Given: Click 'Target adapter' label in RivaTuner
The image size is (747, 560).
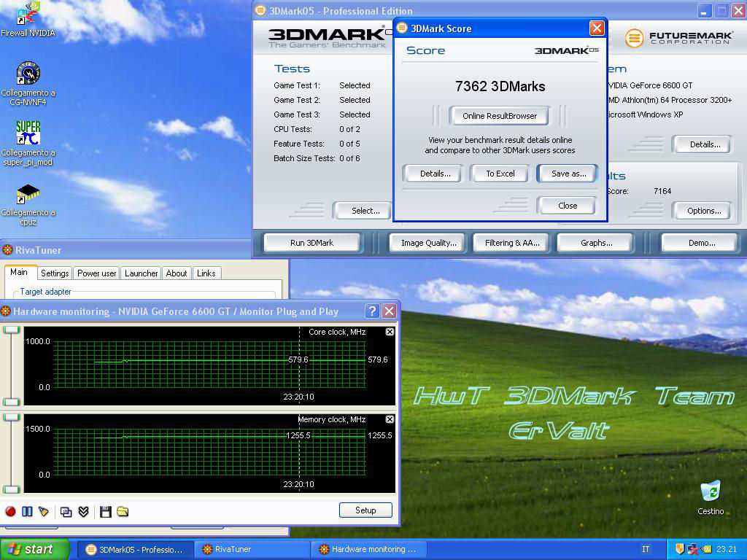Looking at the screenshot, I should pyautogui.click(x=45, y=292).
